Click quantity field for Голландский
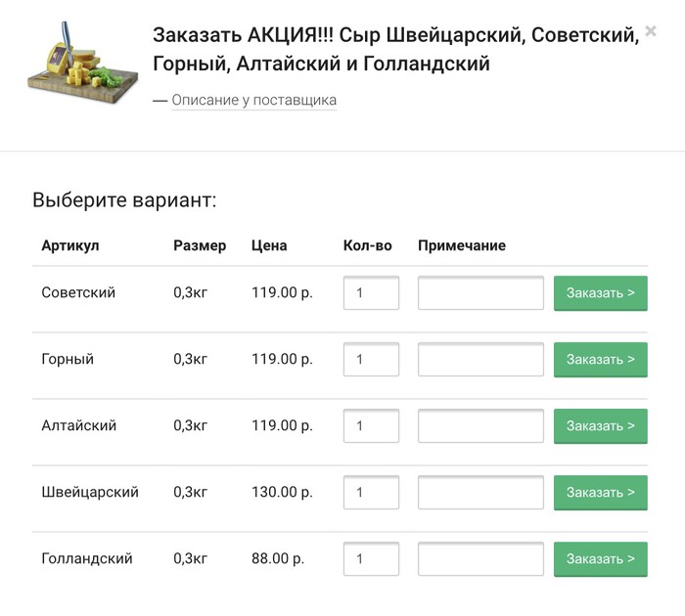Screen dimensions: 685x616 tap(371, 559)
